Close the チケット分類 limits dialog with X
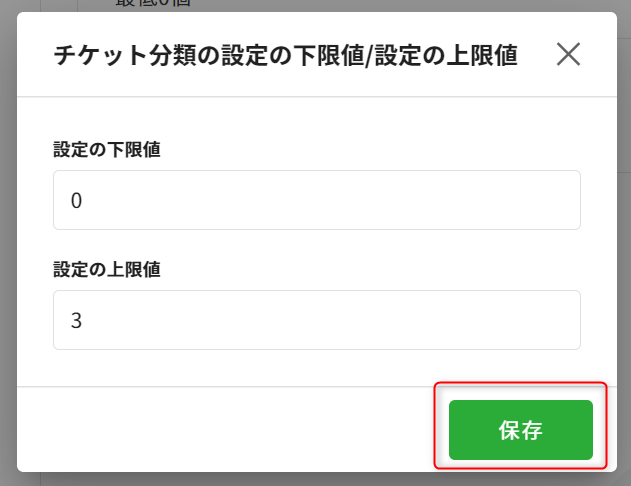The height and width of the screenshot is (486, 631). click(568, 54)
